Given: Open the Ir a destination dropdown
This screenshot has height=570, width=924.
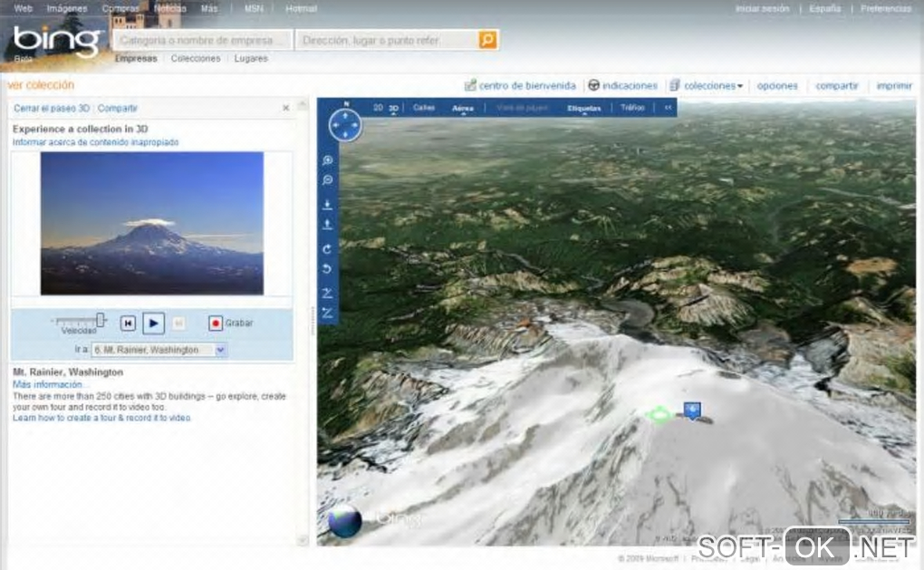Looking at the screenshot, I should click(159, 350).
